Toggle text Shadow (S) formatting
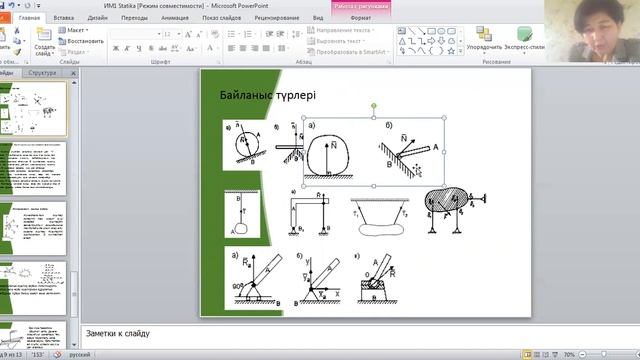The image size is (640, 360). pyautogui.click(x=151, y=49)
